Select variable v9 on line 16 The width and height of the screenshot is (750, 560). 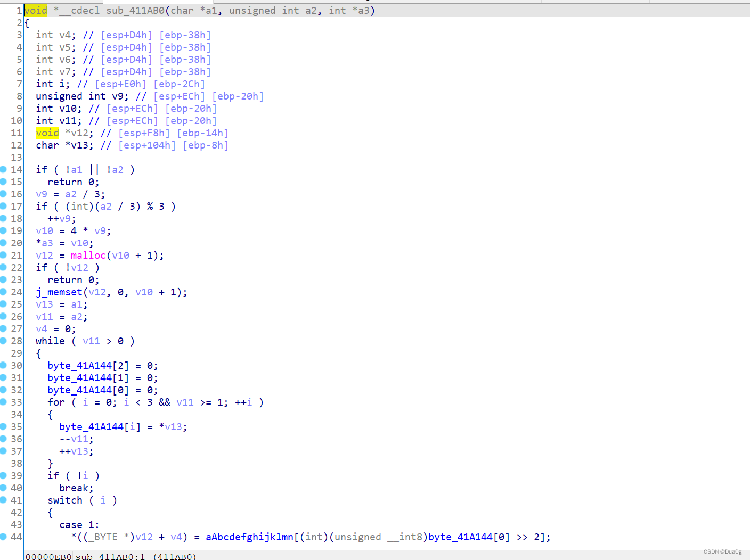pos(41,194)
